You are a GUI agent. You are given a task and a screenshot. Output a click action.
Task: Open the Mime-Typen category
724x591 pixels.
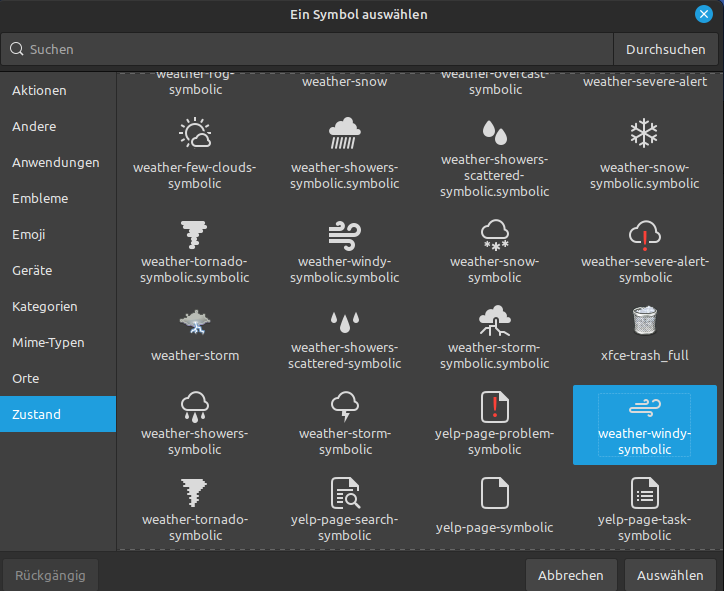click(48, 343)
